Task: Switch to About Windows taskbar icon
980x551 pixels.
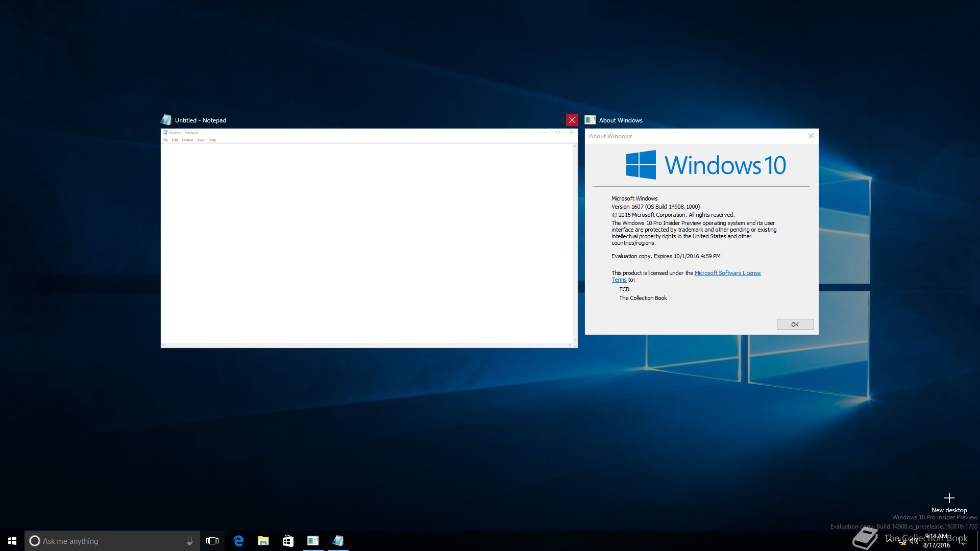Action: (x=313, y=541)
